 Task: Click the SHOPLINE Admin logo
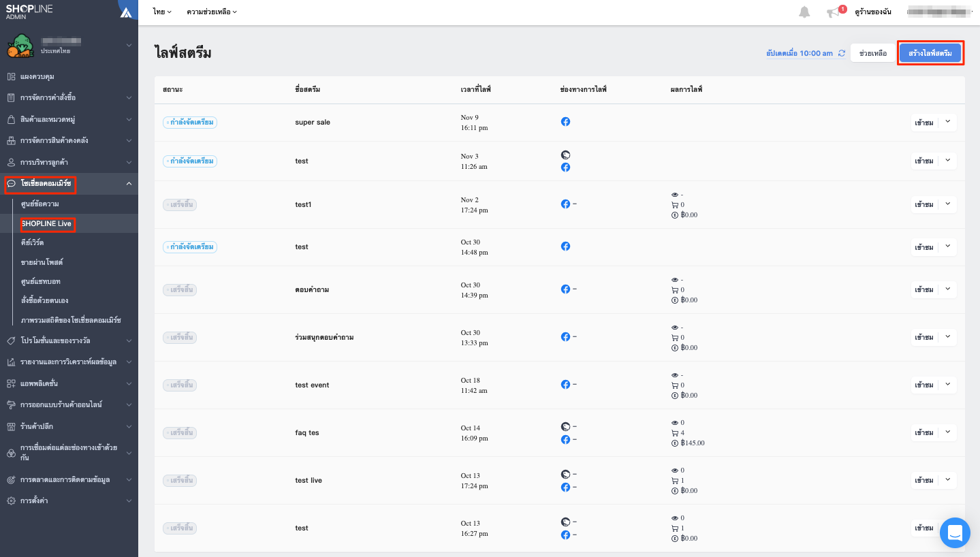pos(29,12)
